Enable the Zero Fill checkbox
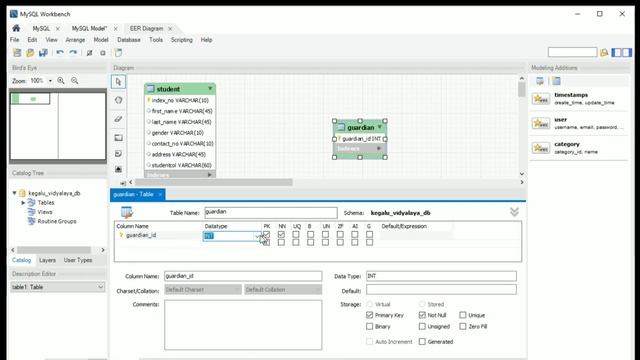Screen dimensions: 640x360 coord(463,327)
